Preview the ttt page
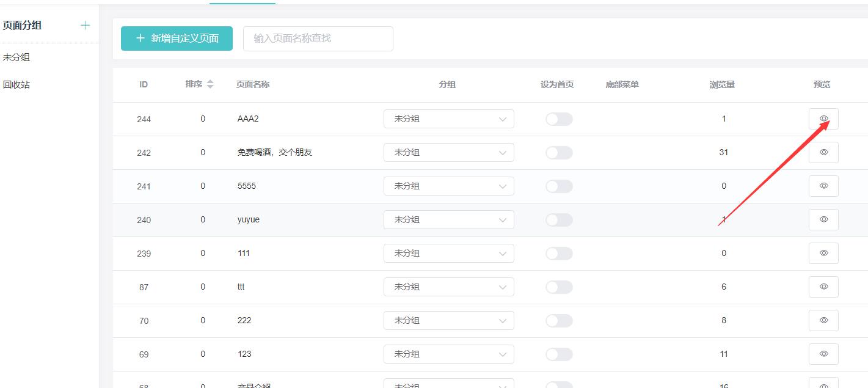The image size is (868, 388). click(x=823, y=287)
